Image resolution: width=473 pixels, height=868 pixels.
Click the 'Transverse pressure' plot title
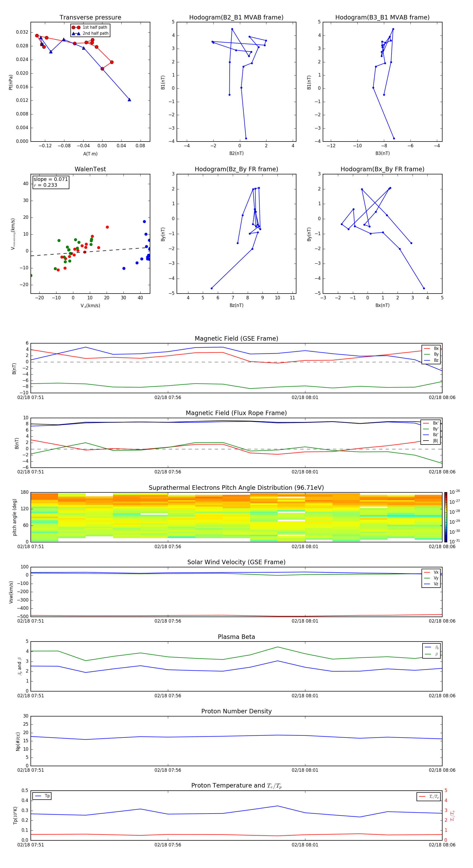click(90, 17)
